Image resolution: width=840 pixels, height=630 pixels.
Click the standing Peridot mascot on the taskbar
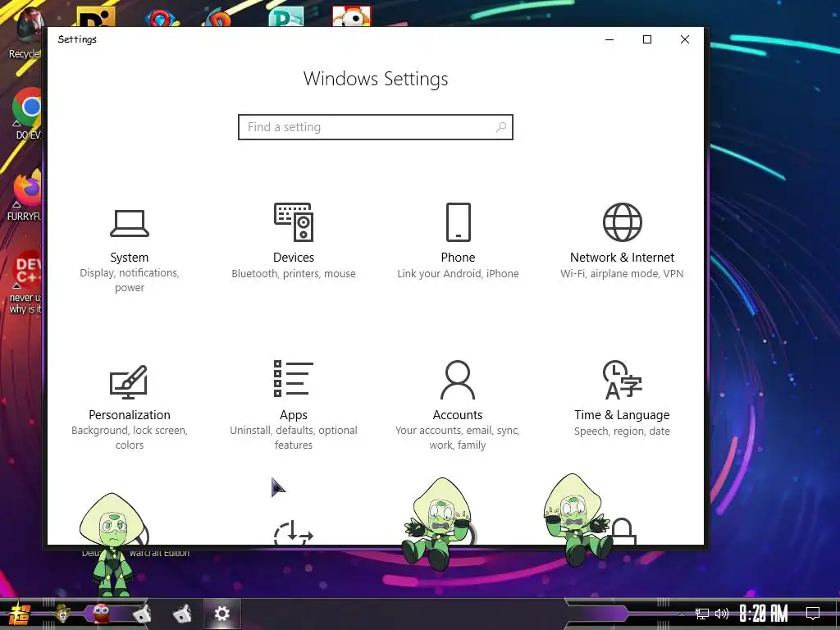112,545
